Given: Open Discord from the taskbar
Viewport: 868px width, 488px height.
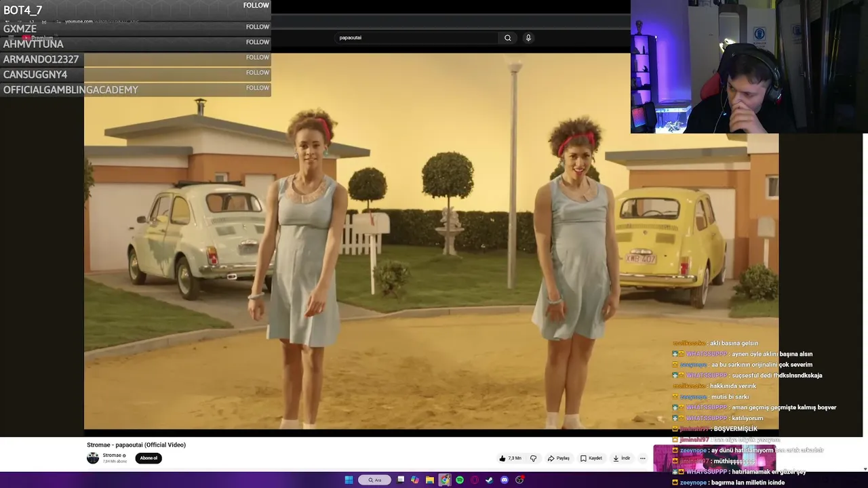Looking at the screenshot, I should [x=505, y=480].
